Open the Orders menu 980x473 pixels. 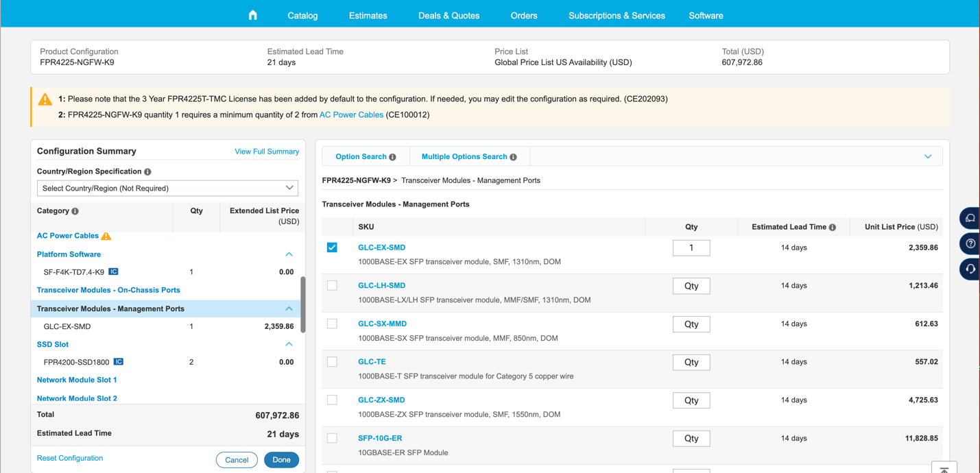524,15
